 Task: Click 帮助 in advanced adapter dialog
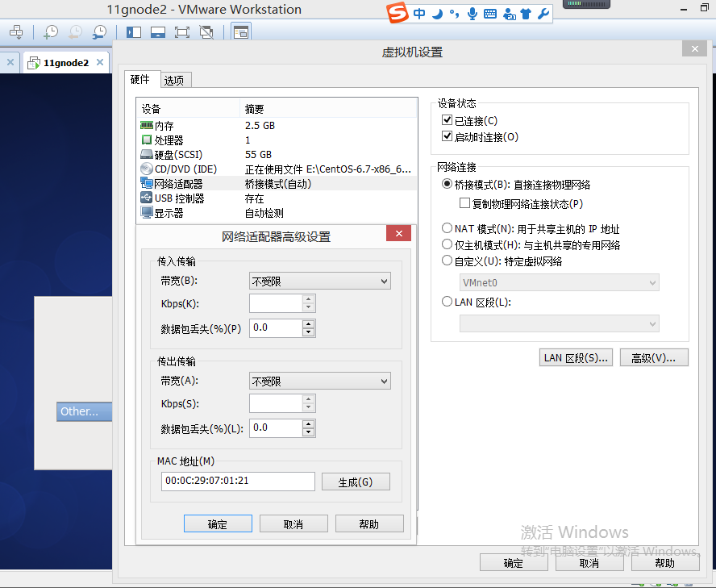(x=369, y=524)
